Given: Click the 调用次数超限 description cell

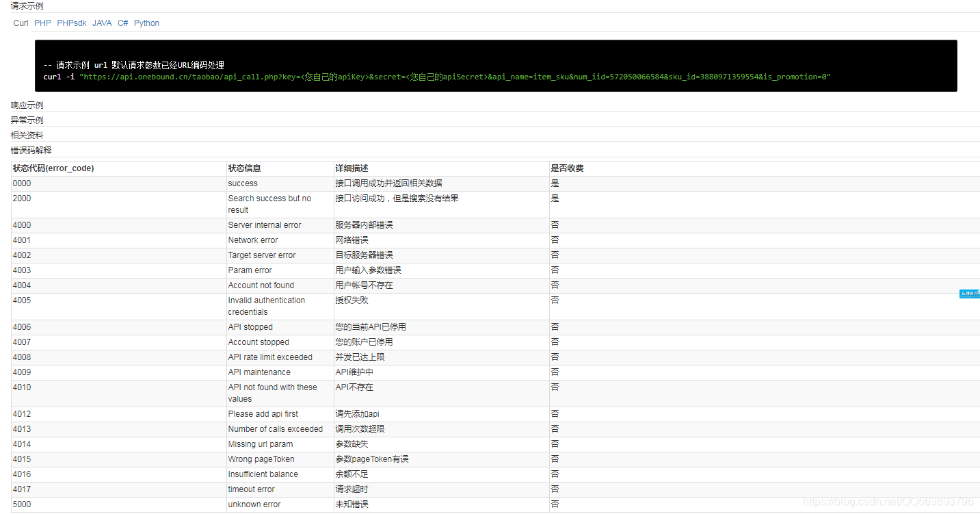Looking at the screenshot, I should [x=441, y=429].
